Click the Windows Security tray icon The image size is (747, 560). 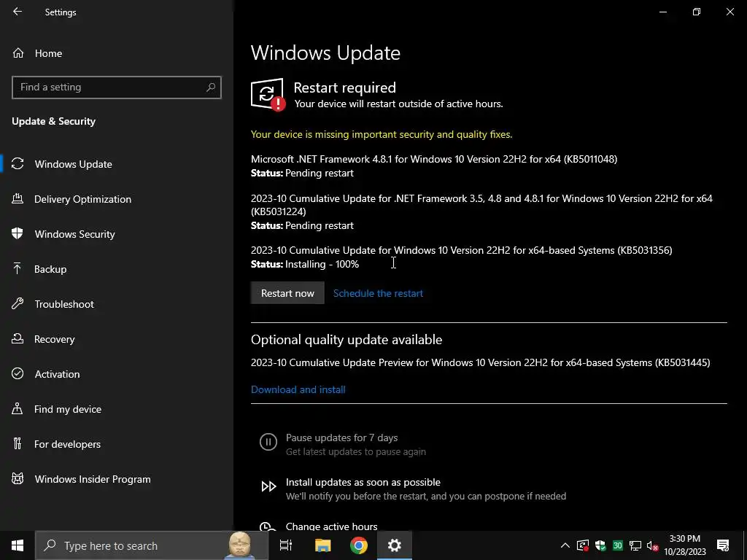click(600, 545)
